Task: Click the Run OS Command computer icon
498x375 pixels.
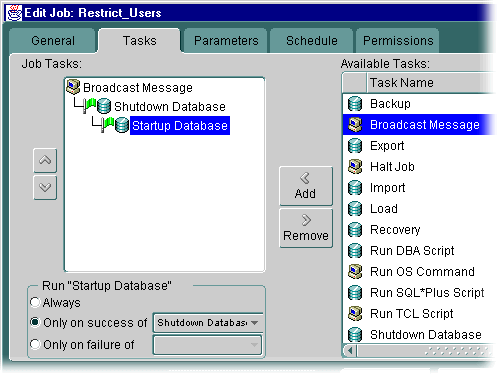Action: click(355, 272)
